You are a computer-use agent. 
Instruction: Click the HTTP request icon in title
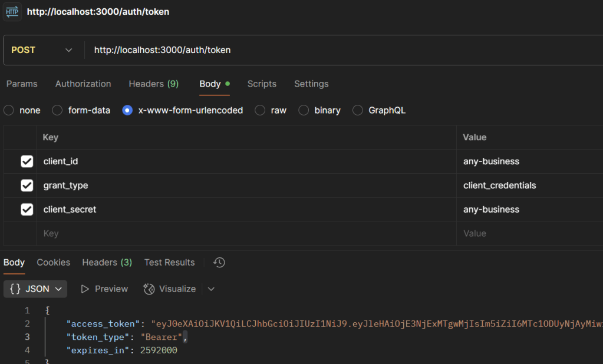point(12,12)
